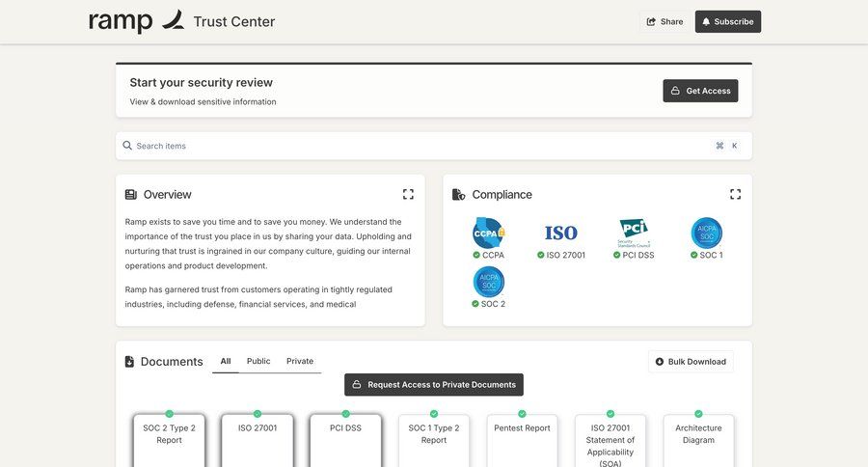Switch to the Private documents tab
The height and width of the screenshot is (467, 868).
[x=300, y=361]
